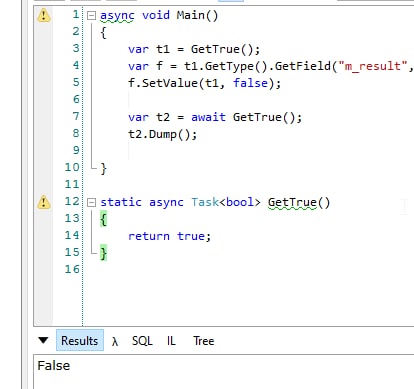The width and height of the screenshot is (414, 389).
Task: Click the 'GetTrue' method name on line 12
Action: click(x=292, y=202)
